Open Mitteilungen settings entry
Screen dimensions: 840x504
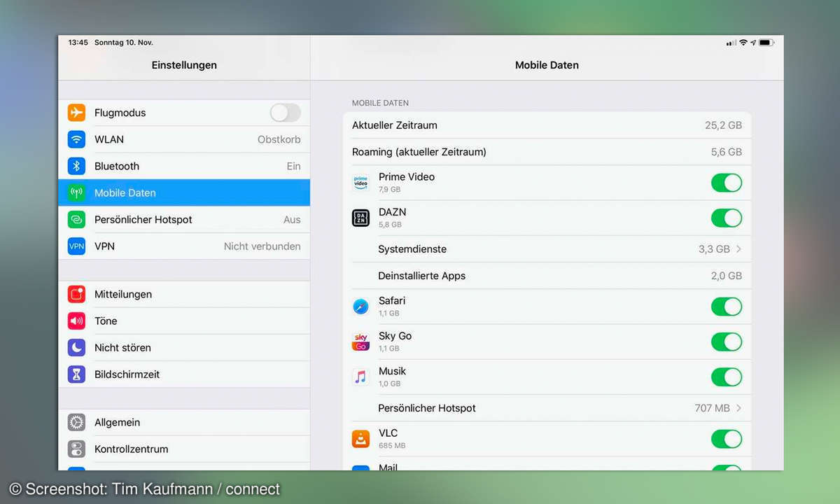click(184, 294)
